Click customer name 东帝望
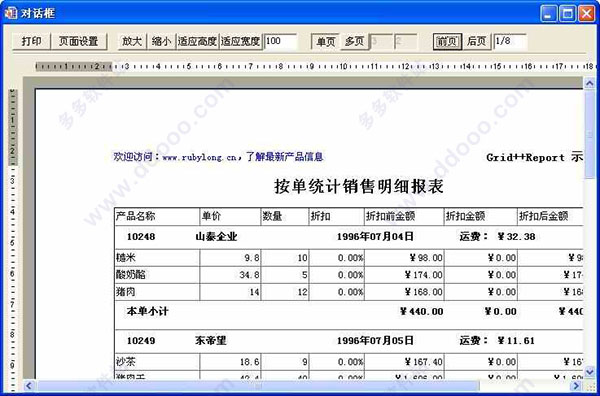The image size is (600, 396). pyautogui.click(x=211, y=341)
